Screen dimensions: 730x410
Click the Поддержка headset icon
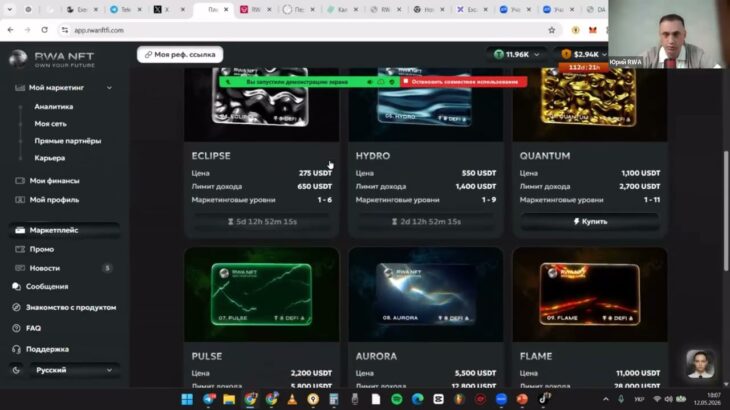tap(16, 349)
